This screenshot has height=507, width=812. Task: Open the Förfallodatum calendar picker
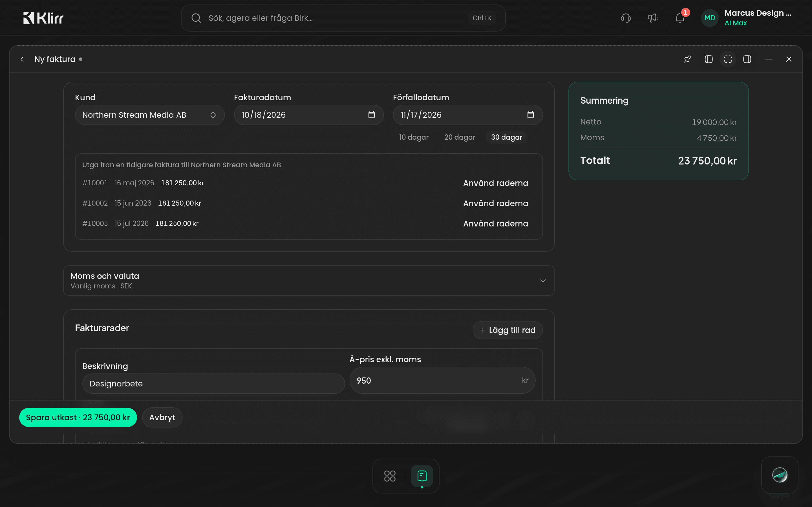(530, 115)
